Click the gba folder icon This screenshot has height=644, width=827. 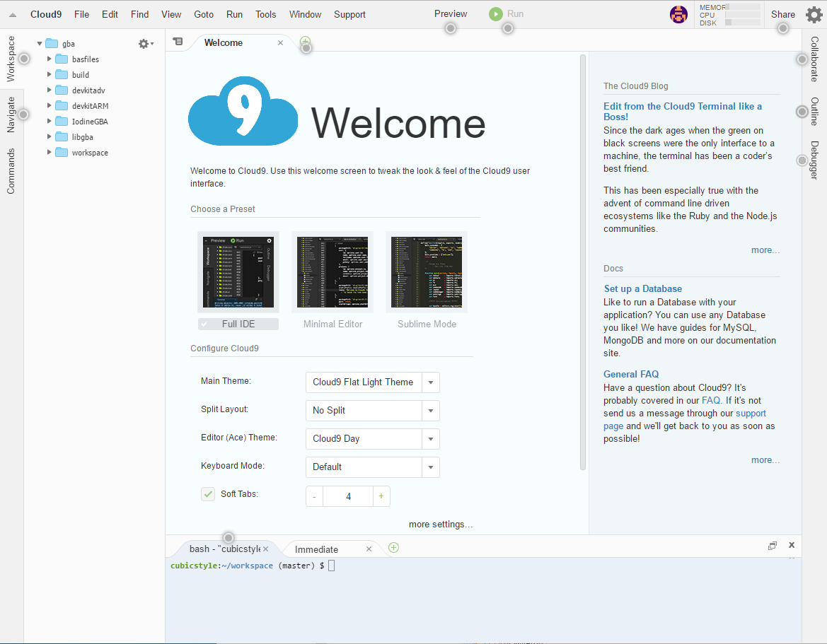(x=52, y=43)
